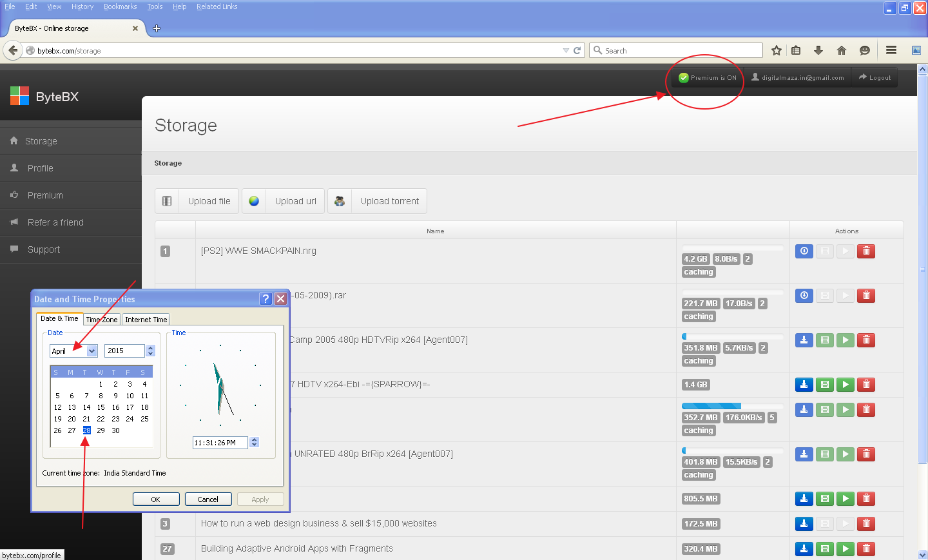The width and height of the screenshot is (928, 560).
Task: Download the Camp 2005 480p HDTVRip file
Action: (804, 340)
